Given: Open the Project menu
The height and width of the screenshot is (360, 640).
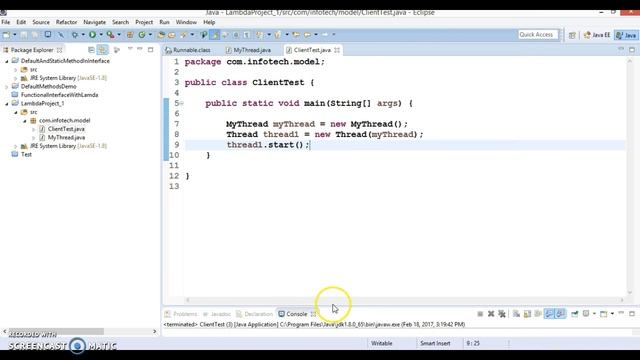Looking at the screenshot, I should pos(144,22).
